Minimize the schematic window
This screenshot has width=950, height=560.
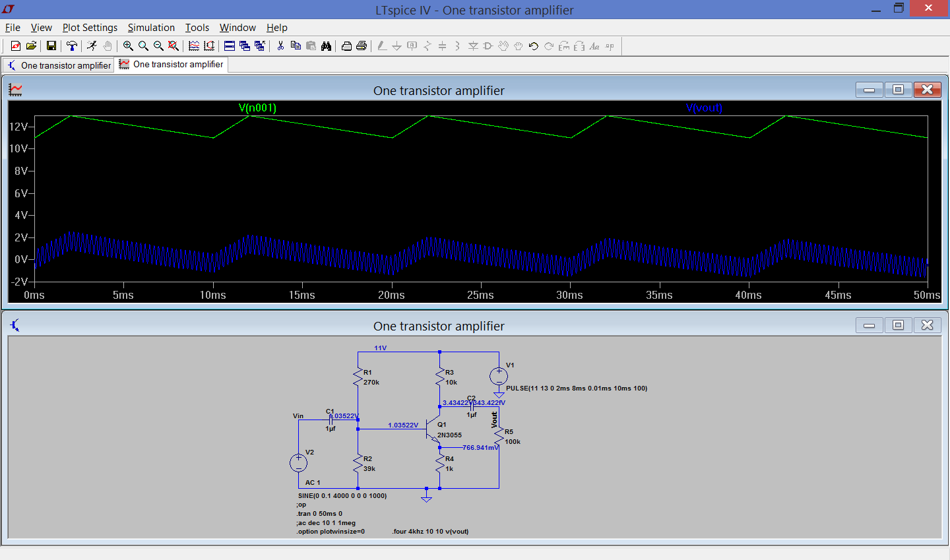click(870, 325)
